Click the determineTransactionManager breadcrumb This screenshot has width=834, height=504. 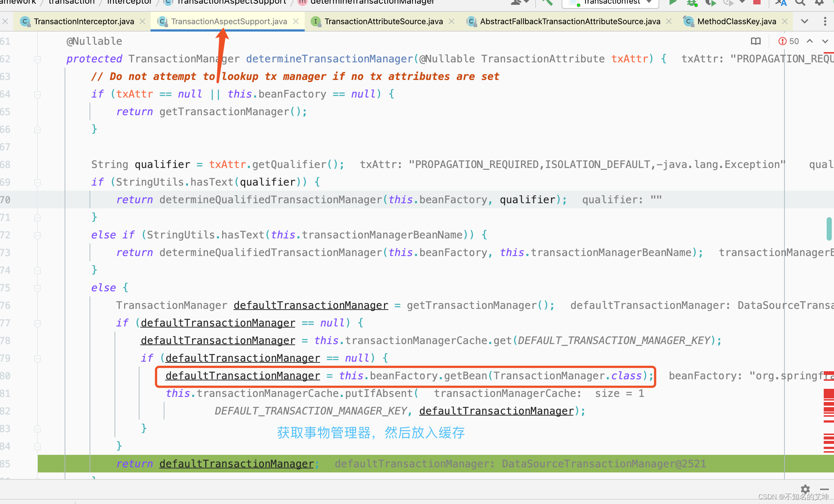click(x=372, y=2)
